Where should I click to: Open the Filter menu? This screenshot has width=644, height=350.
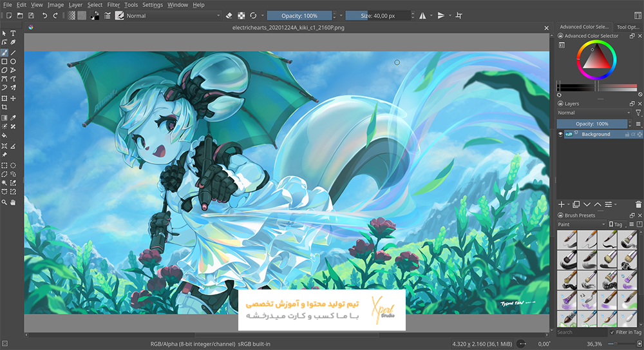(113, 5)
